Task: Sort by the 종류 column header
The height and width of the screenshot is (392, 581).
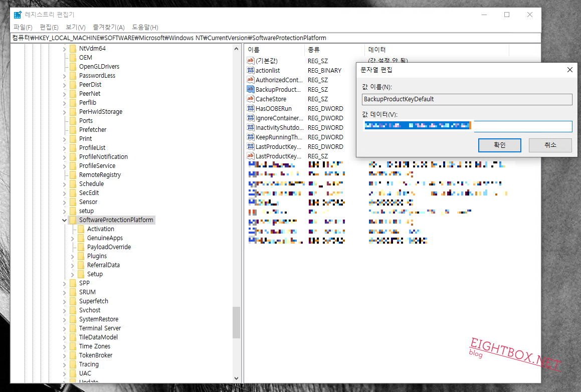Action: pyautogui.click(x=334, y=50)
